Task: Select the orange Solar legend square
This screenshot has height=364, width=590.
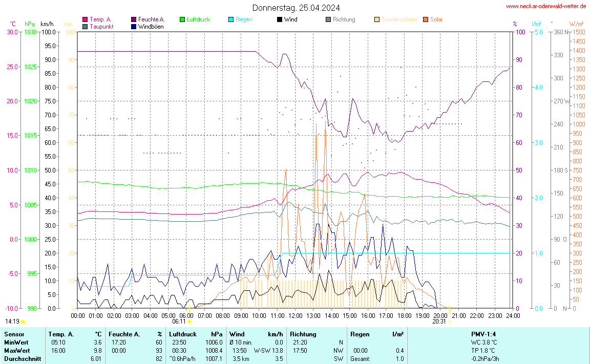Action: [x=426, y=19]
